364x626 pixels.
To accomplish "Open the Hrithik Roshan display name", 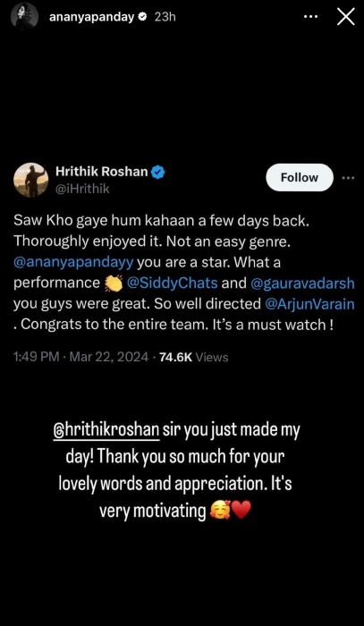I will [x=102, y=172].
